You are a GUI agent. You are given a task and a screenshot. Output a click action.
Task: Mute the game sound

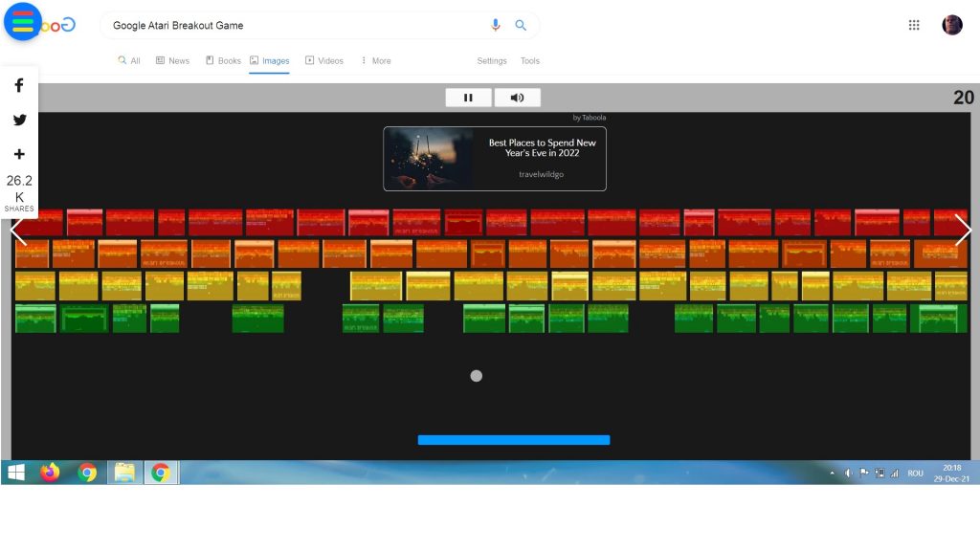[518, 98]
